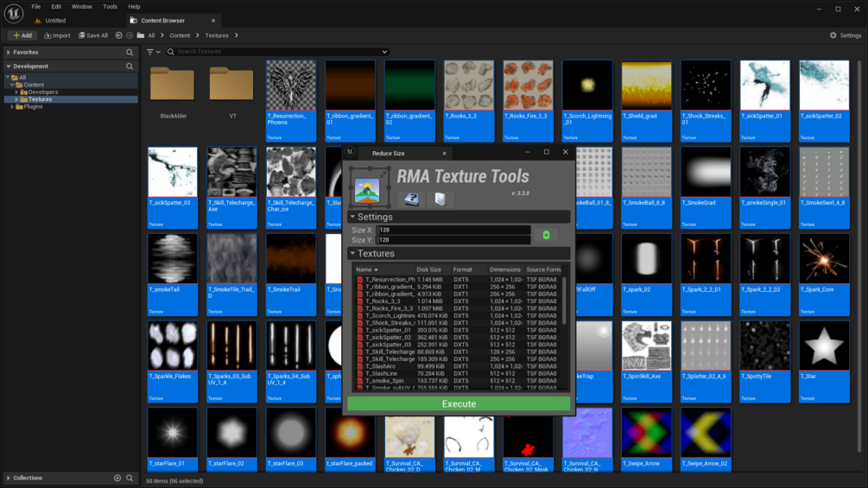Image resolution: width=868 pixels, height=488 pixels.
Task: Switch to the Untitled tab
Action: [x=55, y=21]
